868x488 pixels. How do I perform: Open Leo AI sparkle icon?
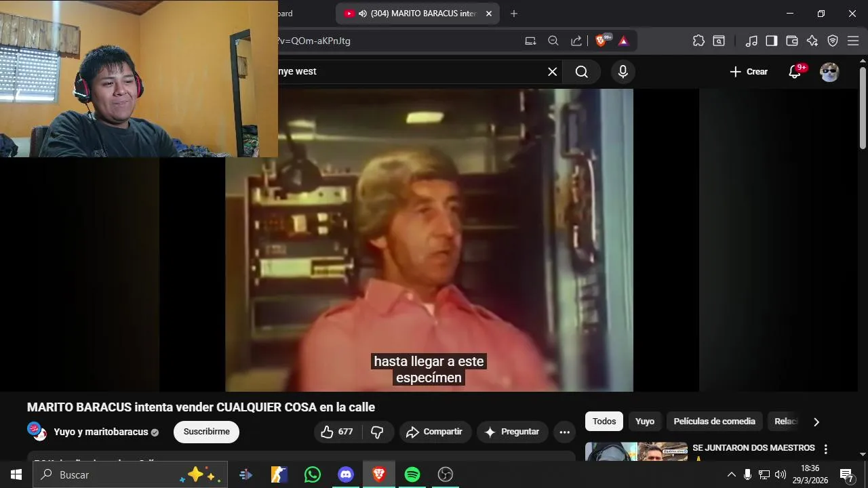pos(812,41)
